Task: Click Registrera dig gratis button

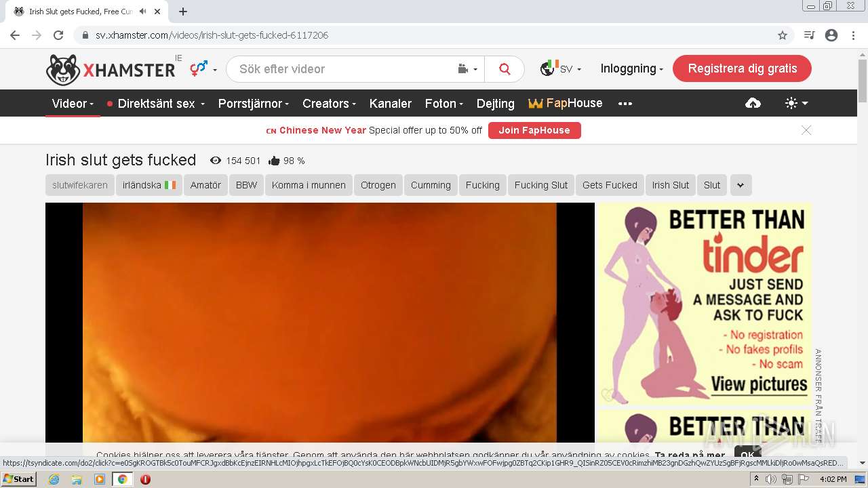Action: pyautogui.click(x=742, y=68)
